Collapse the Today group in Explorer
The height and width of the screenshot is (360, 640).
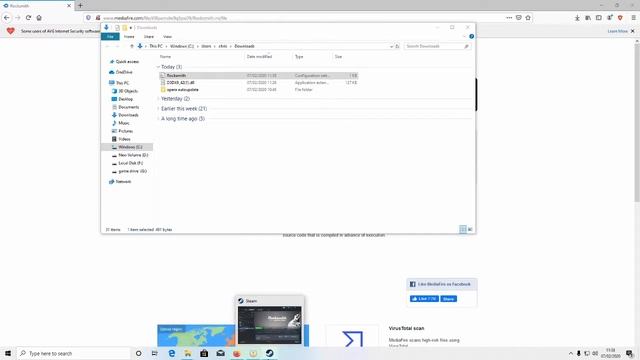(158, 67)
